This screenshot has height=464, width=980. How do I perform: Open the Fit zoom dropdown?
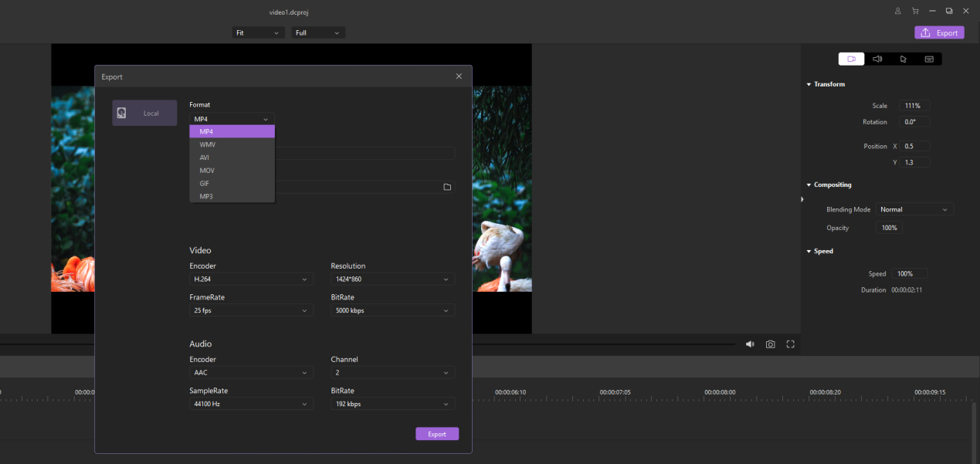click(x=259, y=32)
